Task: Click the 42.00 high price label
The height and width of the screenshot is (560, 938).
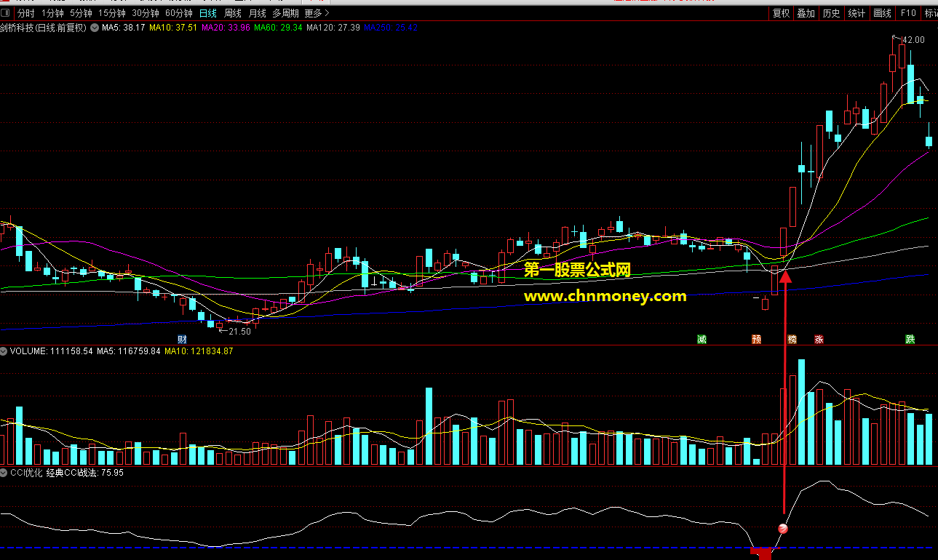Action: click(x=914, y=40)
